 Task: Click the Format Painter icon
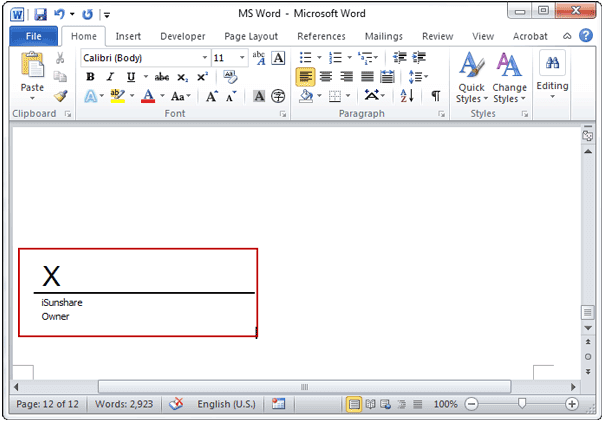point(60,97)
